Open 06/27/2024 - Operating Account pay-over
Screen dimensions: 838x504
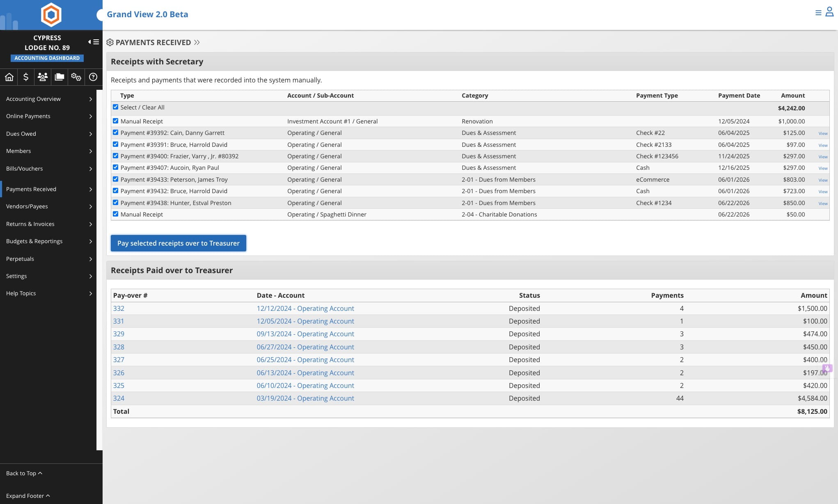click(305, 347)
